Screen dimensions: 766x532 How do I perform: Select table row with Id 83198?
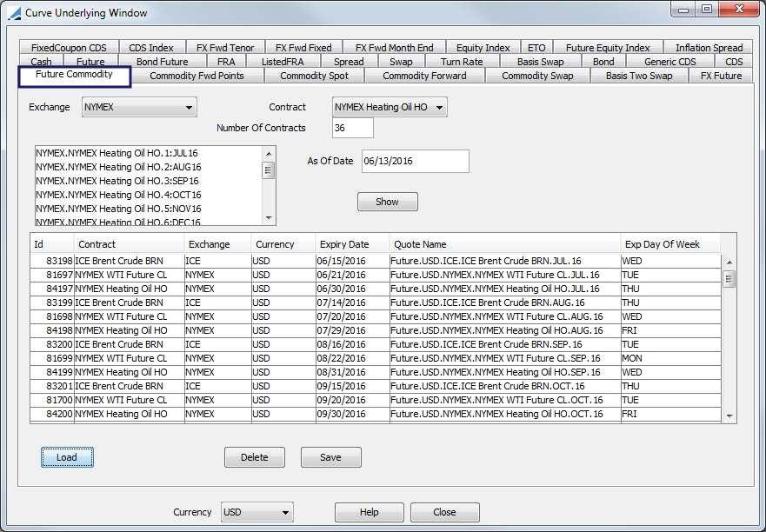pos(376,261)
